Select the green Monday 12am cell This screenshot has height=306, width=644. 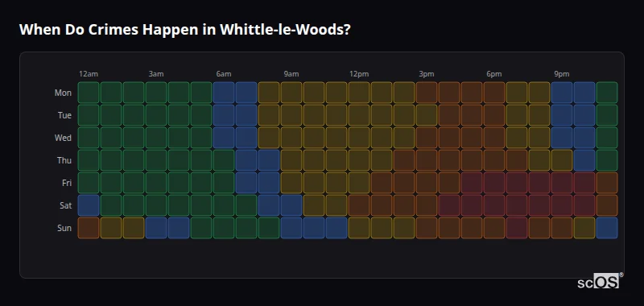coord(89,93)
